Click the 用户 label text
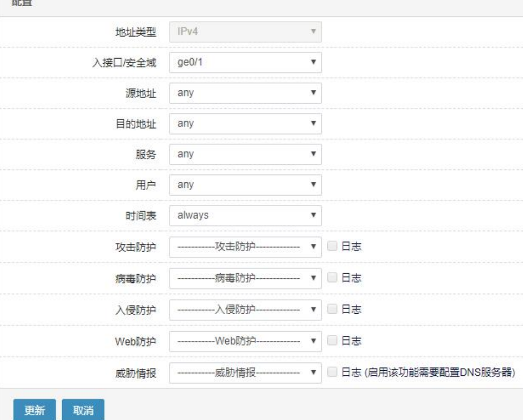The image size is (523, 420). (x=146, y=185)
